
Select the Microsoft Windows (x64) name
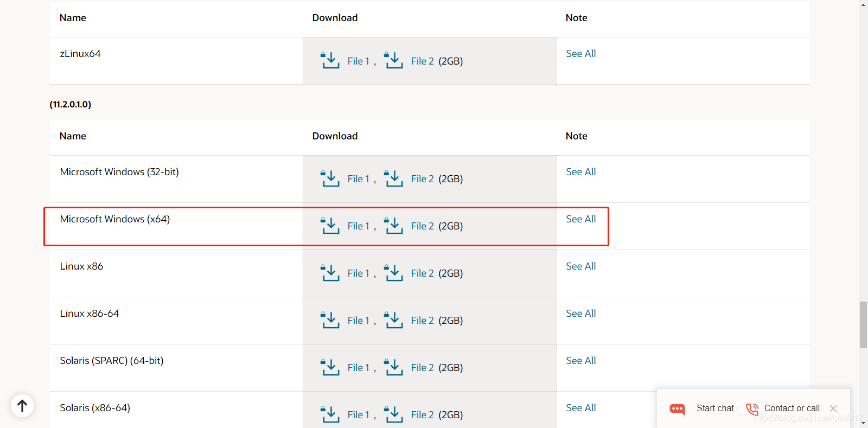(x=115, y=219)
